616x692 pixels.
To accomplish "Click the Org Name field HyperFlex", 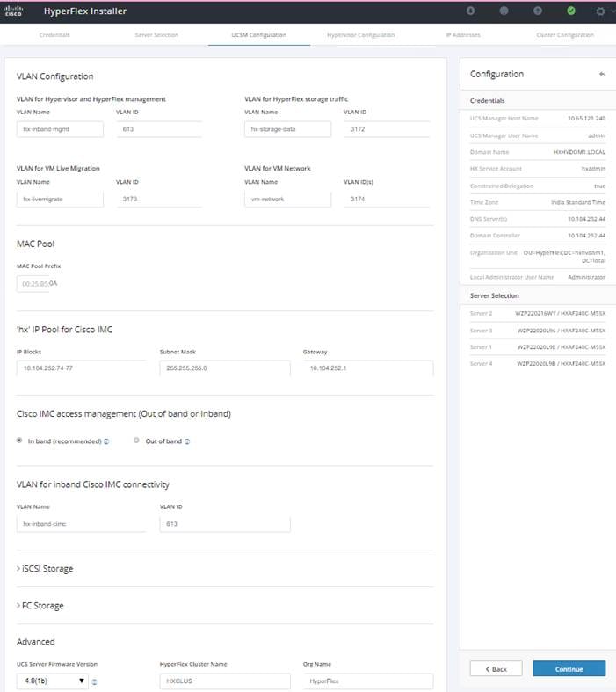I will click(368, 681).
